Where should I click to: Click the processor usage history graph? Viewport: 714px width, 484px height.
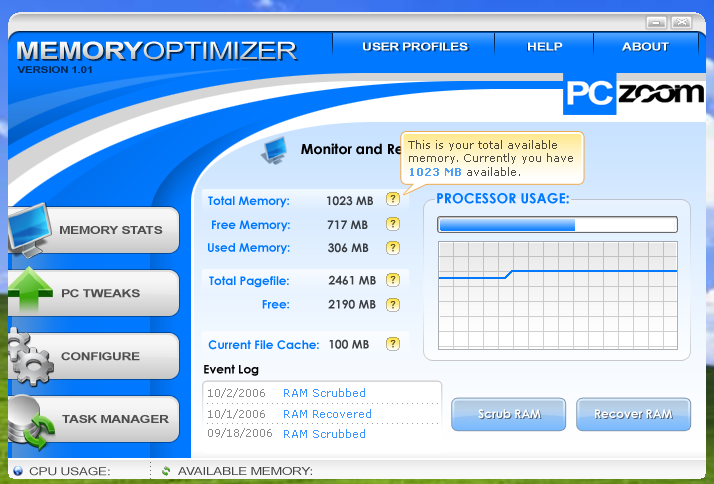558,295
